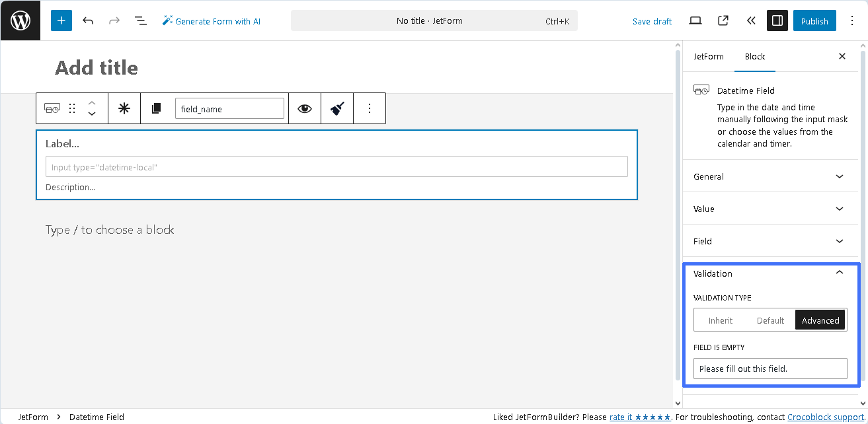
Task: Select Default validation type
Action: tap(769, 320)
